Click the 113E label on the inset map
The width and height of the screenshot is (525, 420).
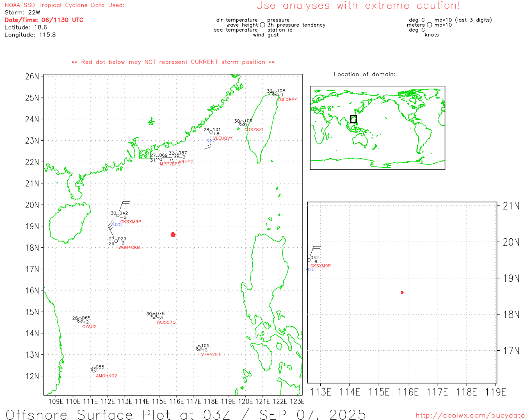[321, 392]
